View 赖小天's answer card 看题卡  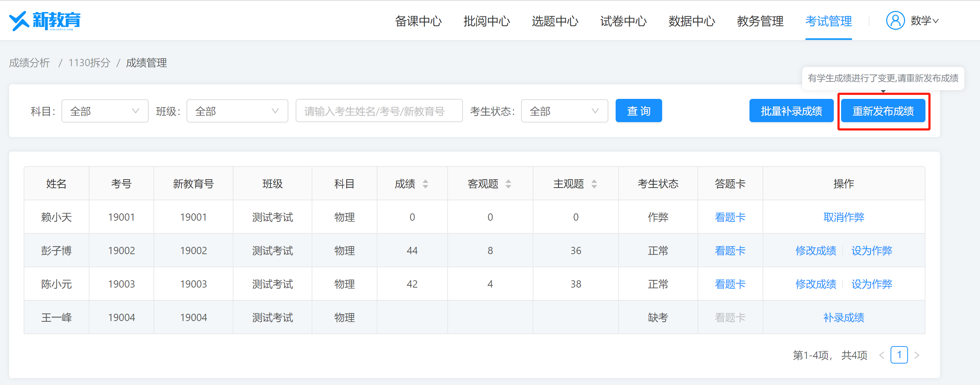click(730, 217)
